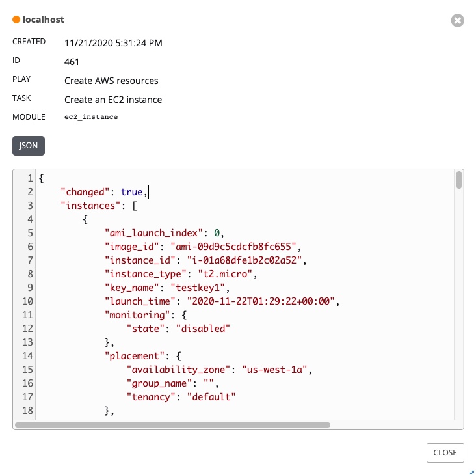Dismiss the dialog with the X icon
Image resolution: width=476 pixels, height=475 pixels.
pos(457,21)
